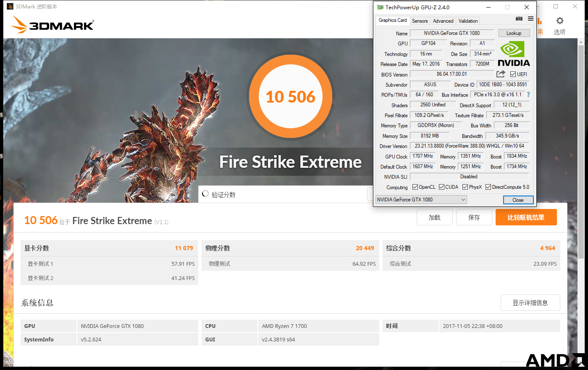The height and width of the screenshot is (370, 588).
Task: Click the Fire Strike Extreme banner title
Action: click(x=290, y=162)
